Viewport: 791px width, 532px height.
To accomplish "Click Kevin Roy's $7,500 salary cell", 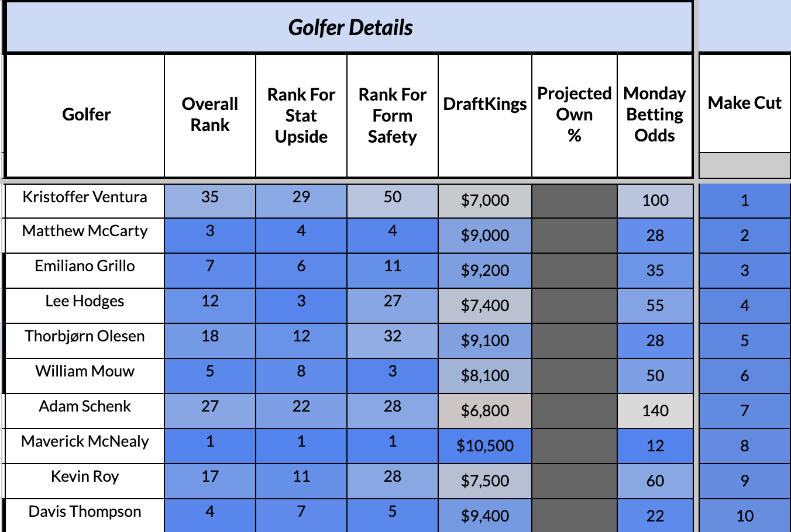I will tap(485, 481).
